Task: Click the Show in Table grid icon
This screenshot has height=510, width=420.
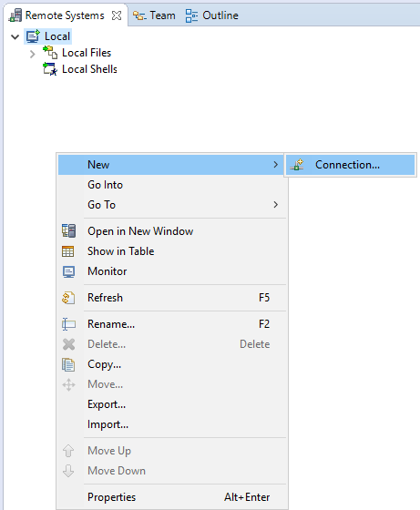Action: point(68,251)
